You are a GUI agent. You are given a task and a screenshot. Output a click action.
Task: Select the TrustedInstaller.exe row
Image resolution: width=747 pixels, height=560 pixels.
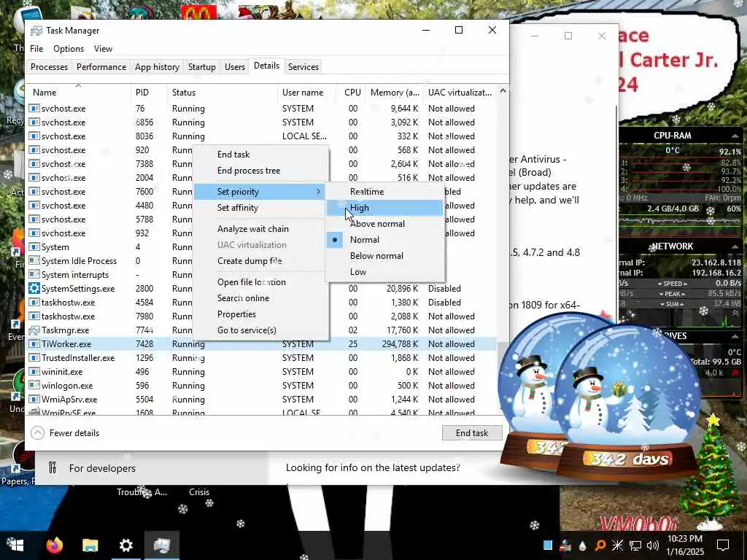(x=261, y=357)
